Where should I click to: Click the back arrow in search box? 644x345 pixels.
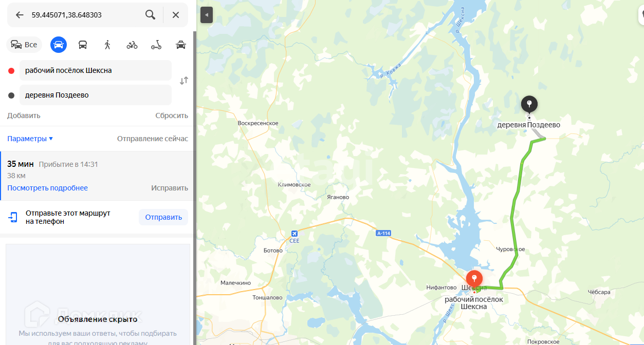[x=20, y=15]
